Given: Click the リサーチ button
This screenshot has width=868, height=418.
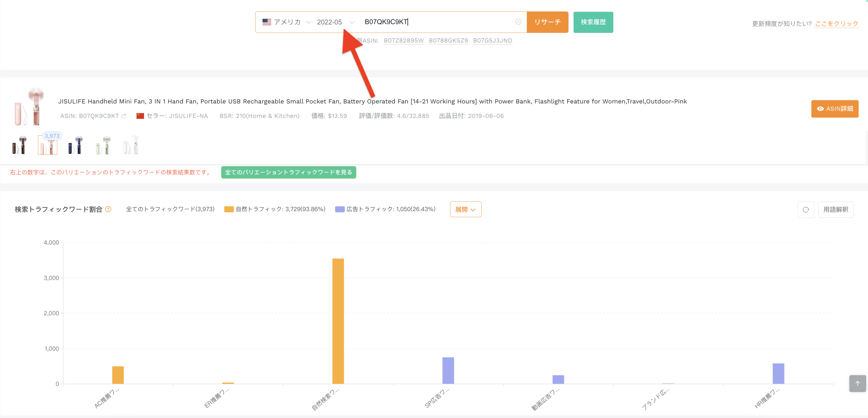Looking at the screenshot, I should [547, 22].
